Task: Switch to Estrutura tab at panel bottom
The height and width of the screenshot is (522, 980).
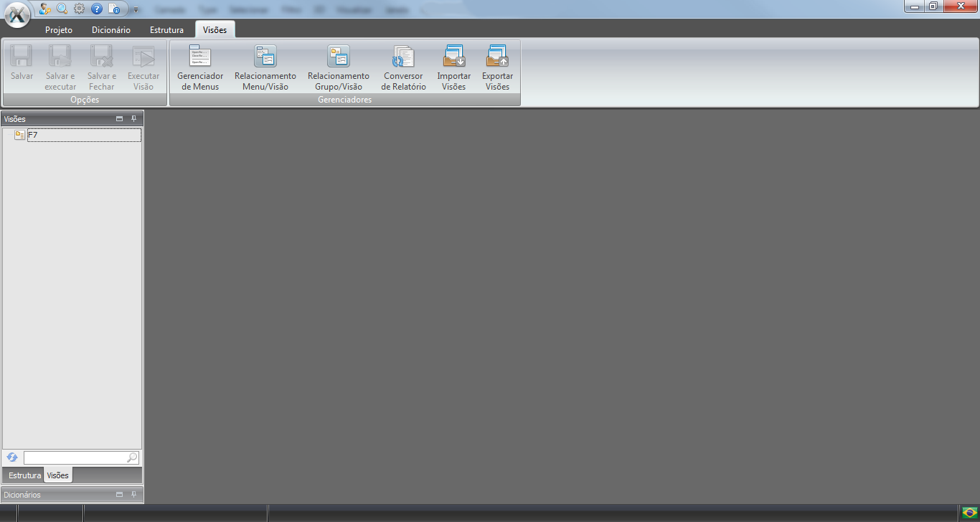Action: coord(24,475)
